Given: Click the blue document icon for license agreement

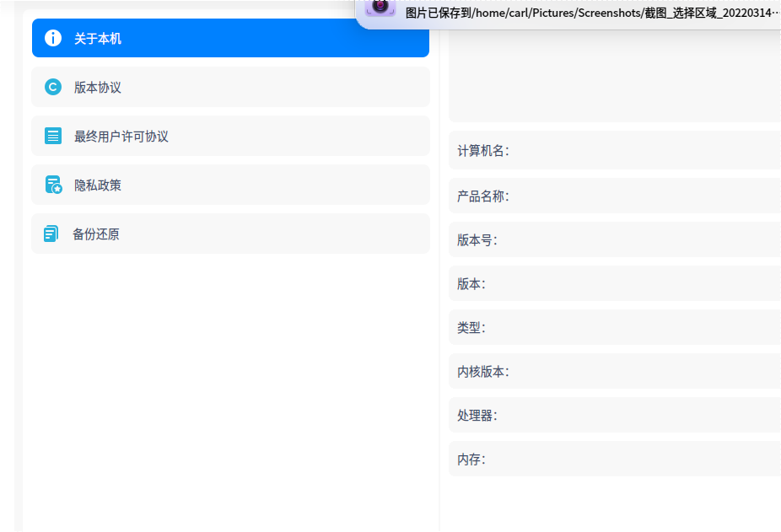Looking at the screenshot, I should [x=53, y=136].
